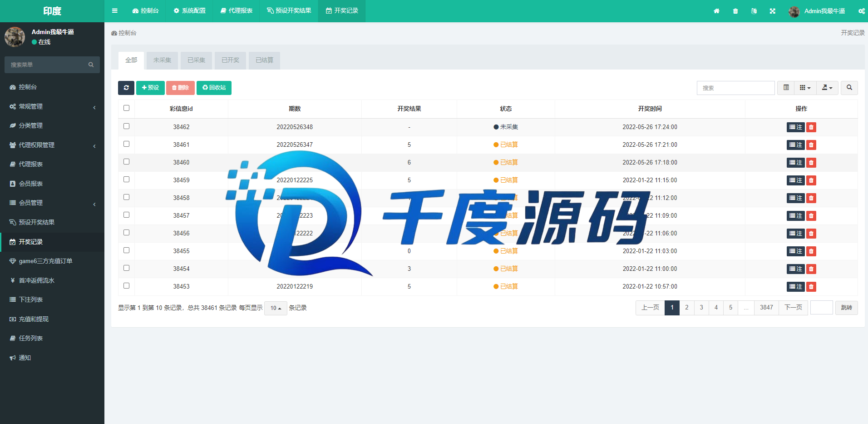Open 代理报表 top tab
Viewport: 868px width, 424px height.
coord(236,11)
